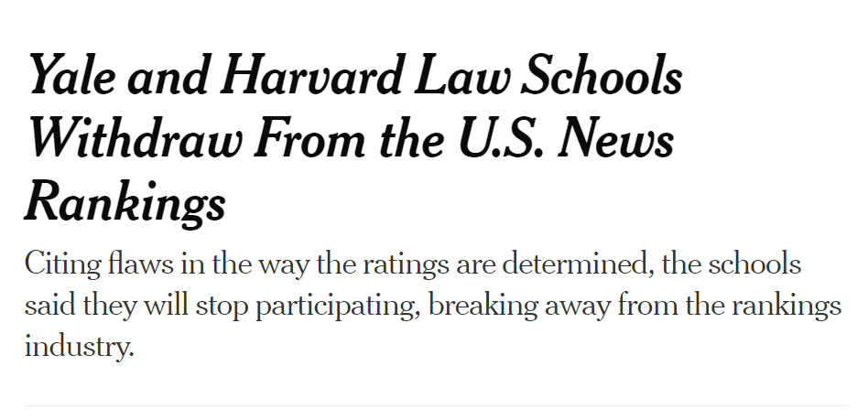868x420 pixels.
Task: Click the headline word "Rankings"
Action: tap(125, 202)
